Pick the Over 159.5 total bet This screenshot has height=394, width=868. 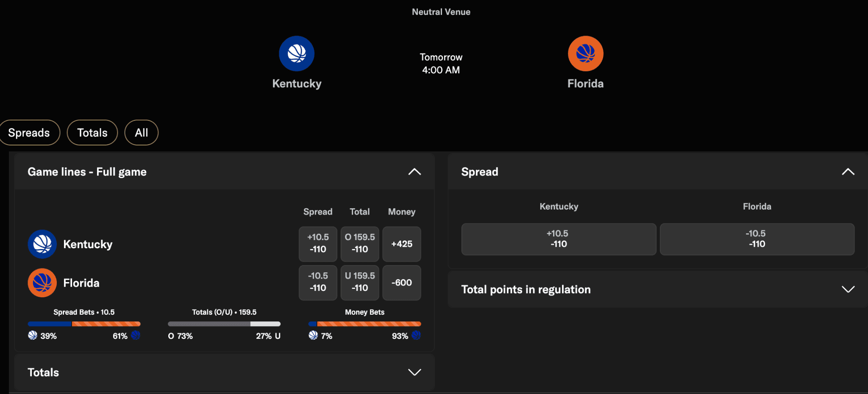tap(359, 244)
